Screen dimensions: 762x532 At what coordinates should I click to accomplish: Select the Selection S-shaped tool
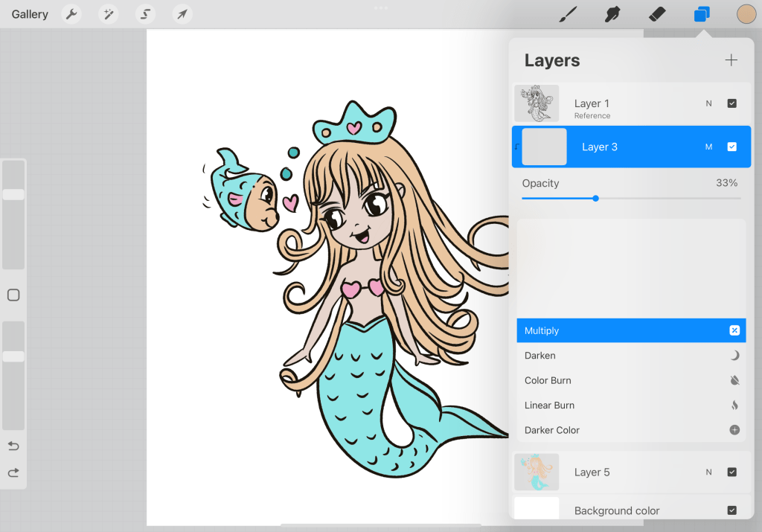[145, 14]
